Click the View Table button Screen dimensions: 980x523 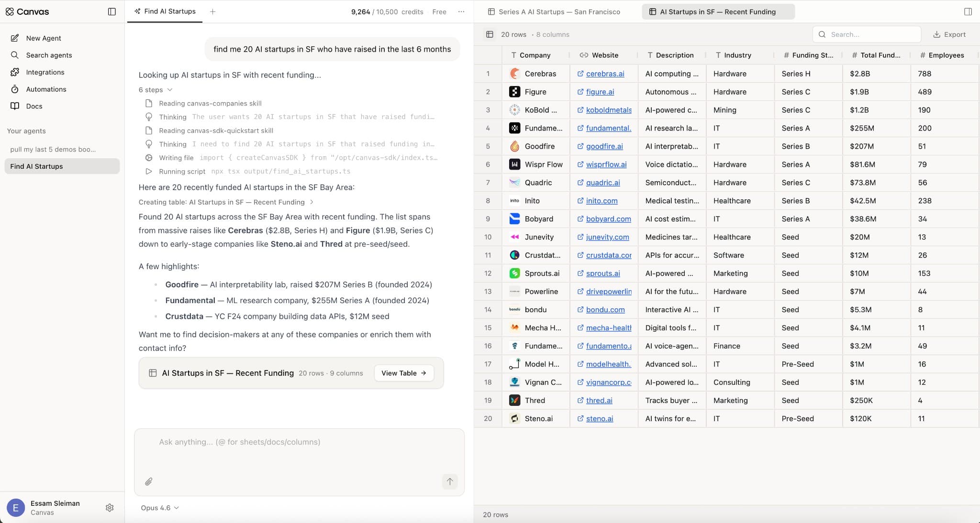(403, 373)
